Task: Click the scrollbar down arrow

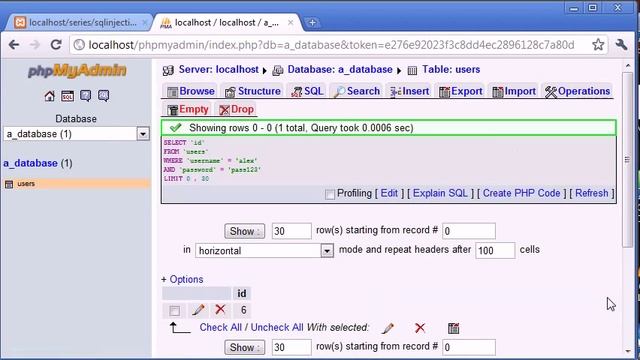Action: pos(627,351)
